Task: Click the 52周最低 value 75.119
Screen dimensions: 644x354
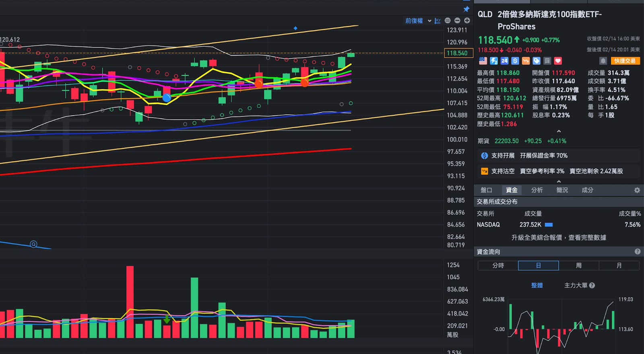Action: coord(513,107)
